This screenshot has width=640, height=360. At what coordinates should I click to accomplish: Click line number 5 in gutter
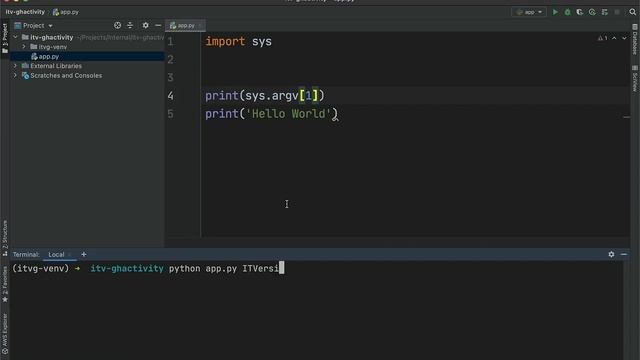pos(171,113)
